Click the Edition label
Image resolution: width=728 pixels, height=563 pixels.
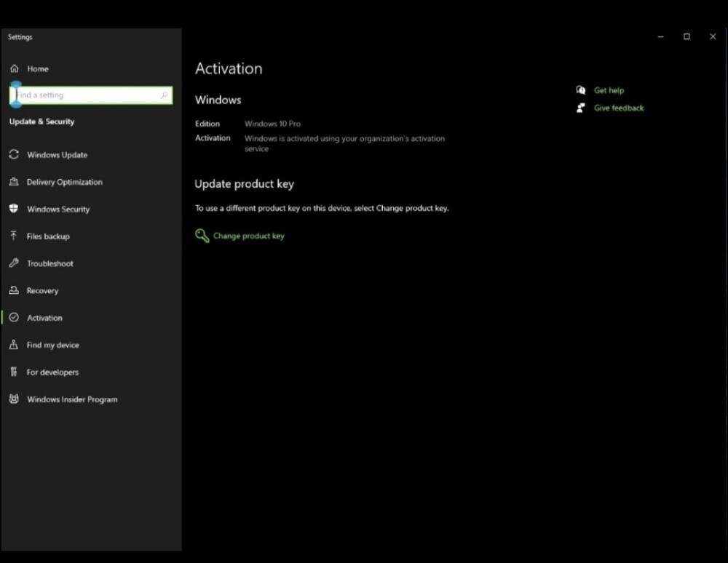(x=207, y=124)
